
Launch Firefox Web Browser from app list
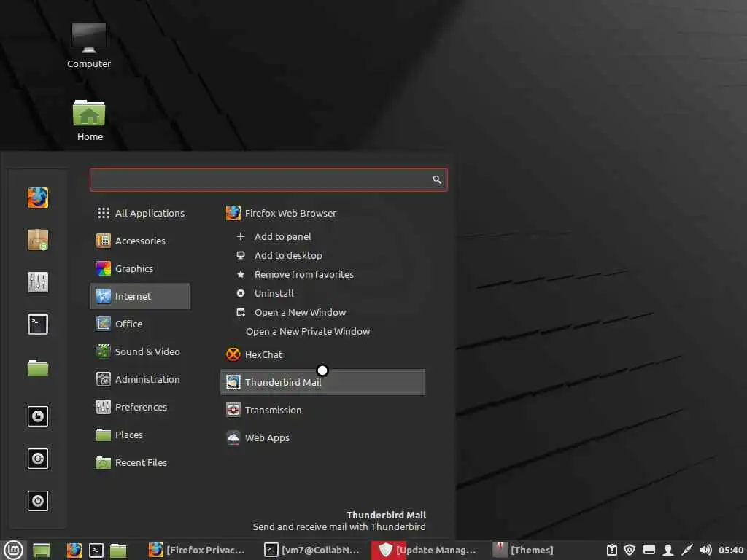coord(322,213)
